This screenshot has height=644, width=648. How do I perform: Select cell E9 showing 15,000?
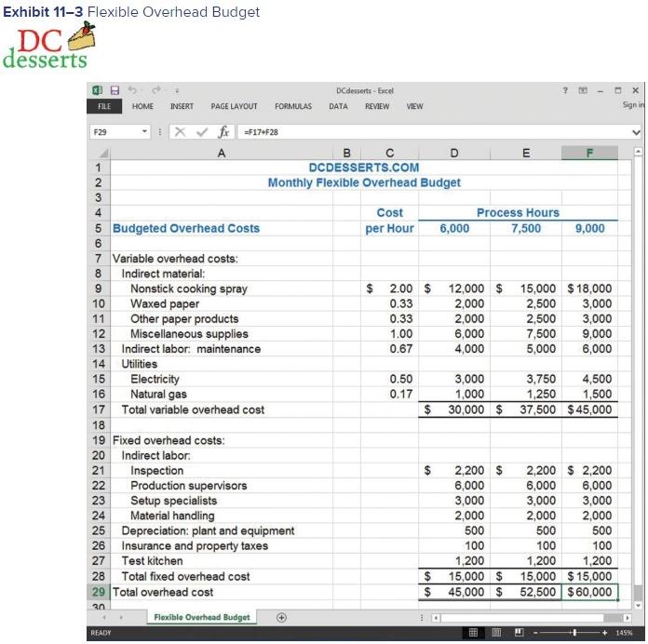pos(526,288)
